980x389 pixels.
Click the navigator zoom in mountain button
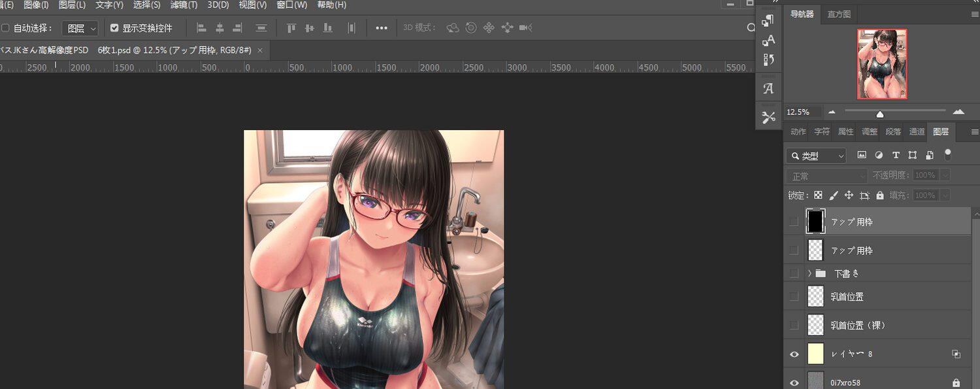pyautogui.click(x=958, y=112)
